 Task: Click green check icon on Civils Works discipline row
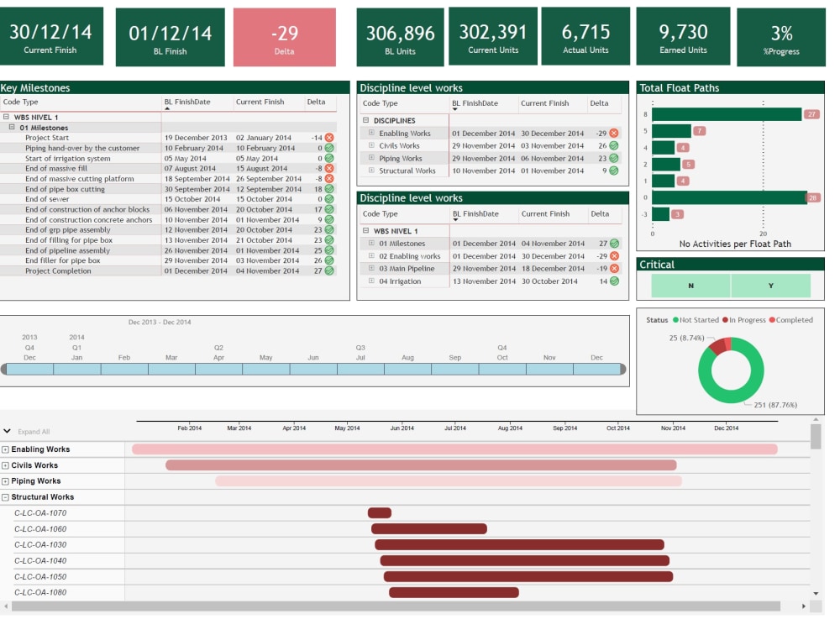[x=614, y=145]
